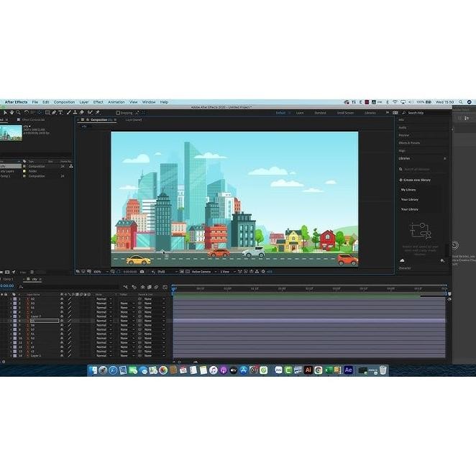Click the label color of layer 1

pos(15,299)
